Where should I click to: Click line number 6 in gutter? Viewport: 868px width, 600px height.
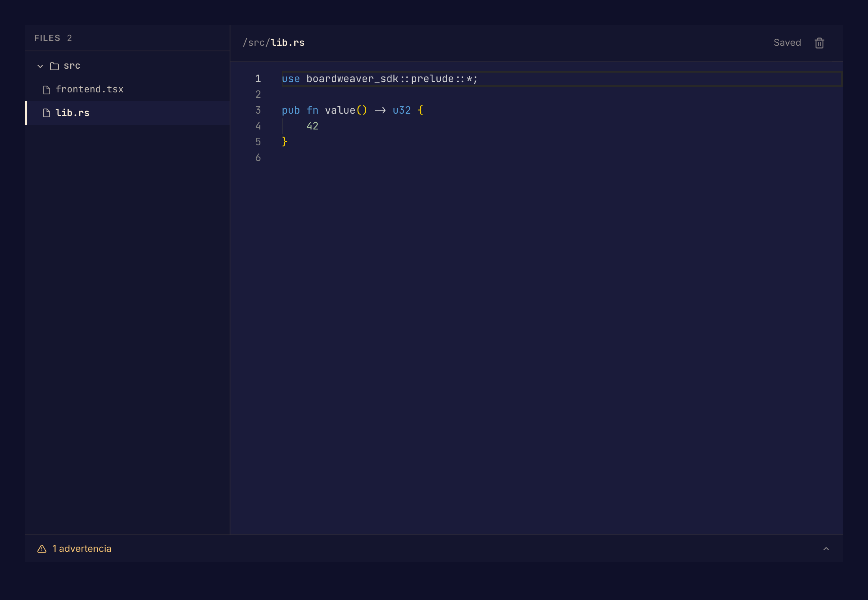(x=258, y=157)
